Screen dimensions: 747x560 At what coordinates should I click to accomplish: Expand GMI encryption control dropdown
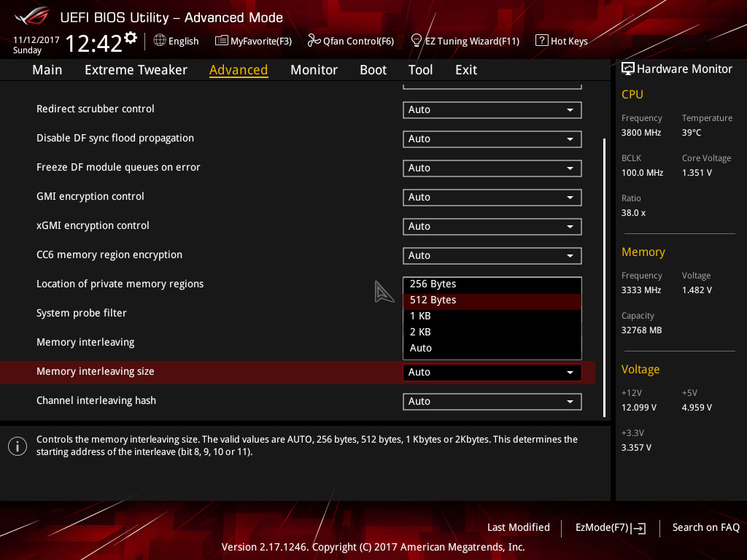tap(492, 197)
